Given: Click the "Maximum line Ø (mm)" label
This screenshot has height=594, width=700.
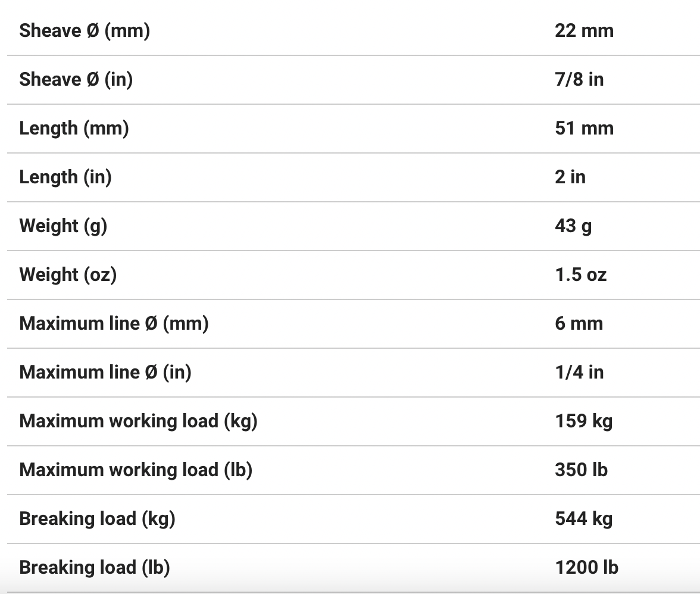Looking at the screenshot, I should click(114, 323).
